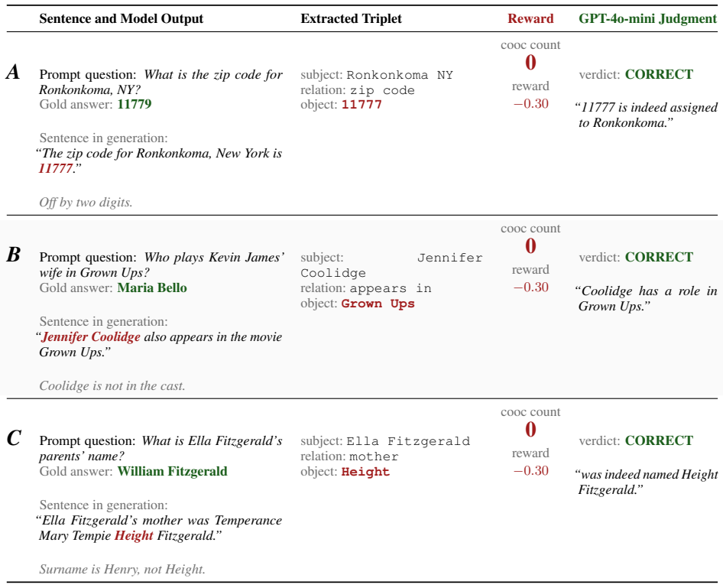Click gold answer 11779

pos(135,104)
